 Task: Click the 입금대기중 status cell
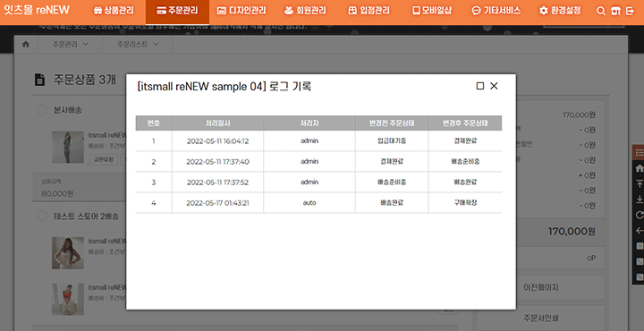392,141
